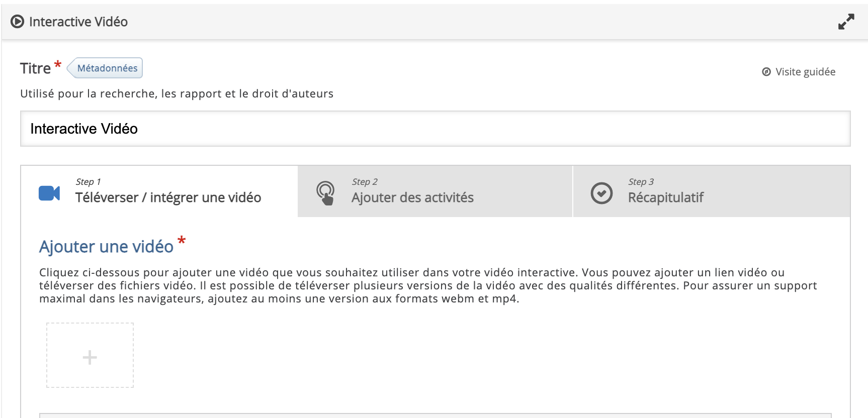868x418 pixels.
Task: Start the Visite guidée tour
Action: 805,72
